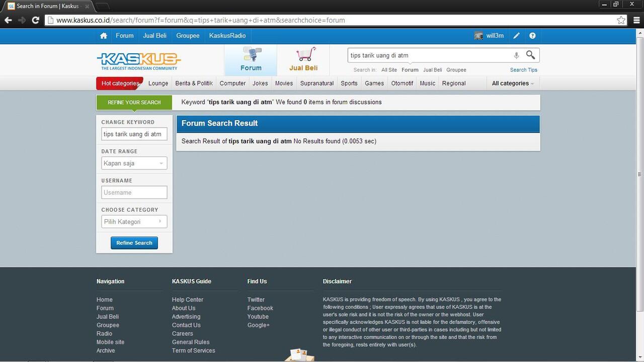Open the Radio footer link
The height and width of the screenshot is (362, 644).
tap(104, 334)
